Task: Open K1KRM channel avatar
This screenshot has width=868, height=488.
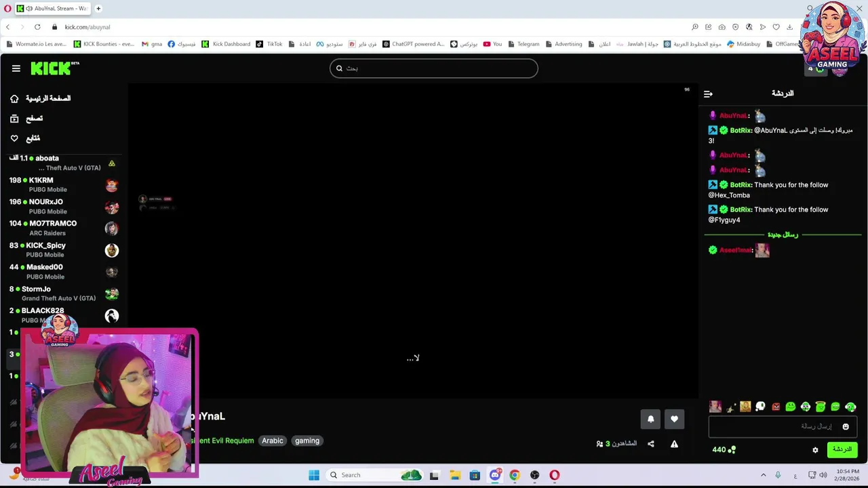Action: (112, 185)
